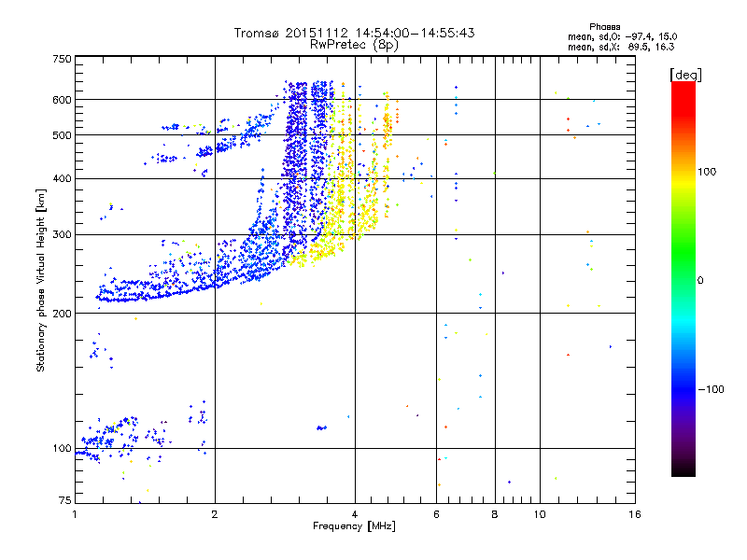Click the yellow X-mode trace cluster near 3.7 MHz

(x=342, y=190)
